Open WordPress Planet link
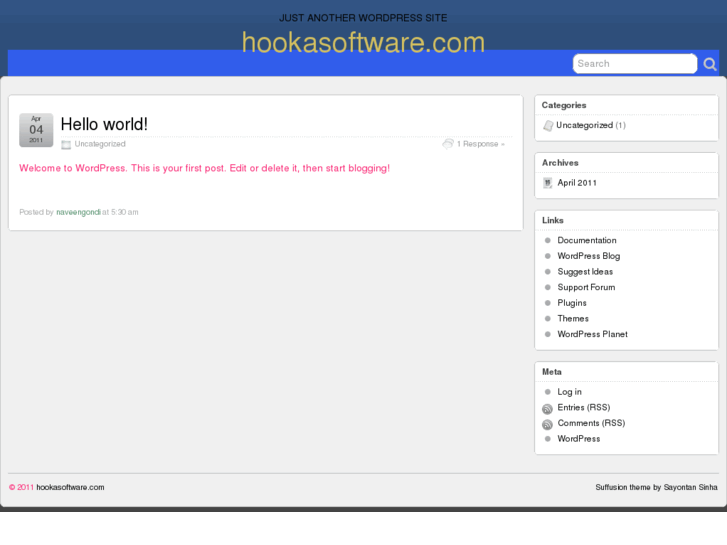 pyautogui.click(x=592, y=334)
